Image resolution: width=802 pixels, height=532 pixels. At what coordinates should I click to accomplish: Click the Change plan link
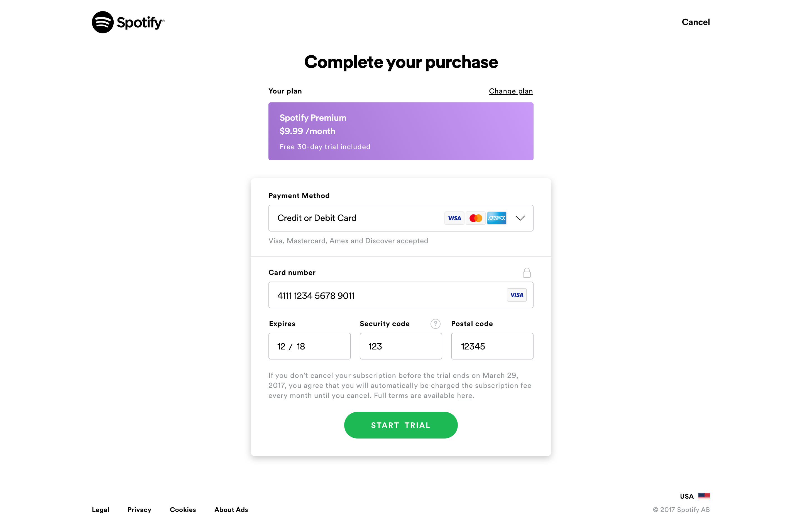coord(510,91)
